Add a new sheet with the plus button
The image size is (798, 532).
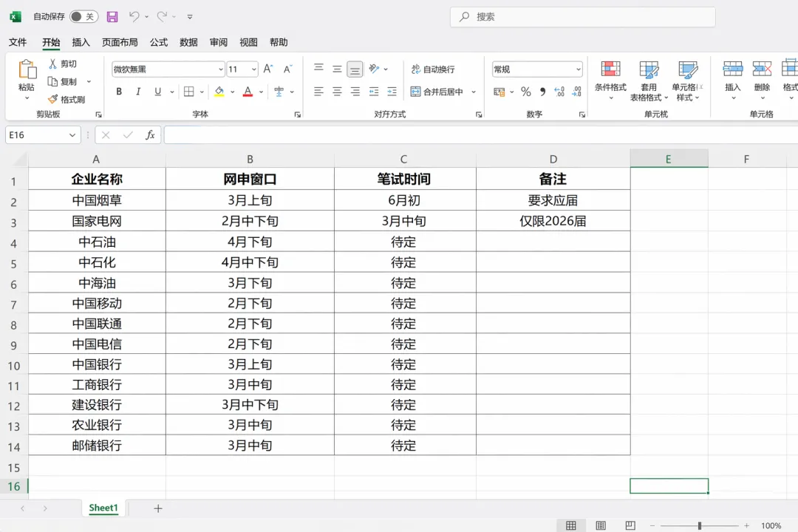click(158, 508)
